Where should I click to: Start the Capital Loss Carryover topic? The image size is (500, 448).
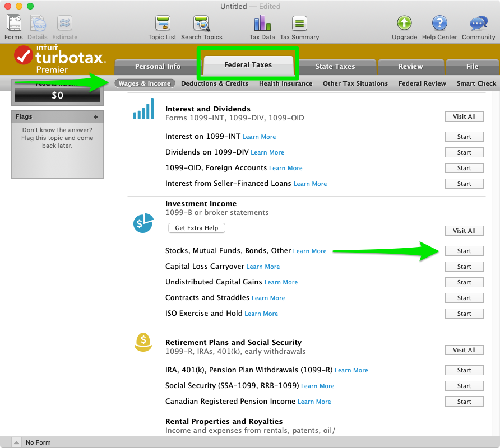click(464, 267)
